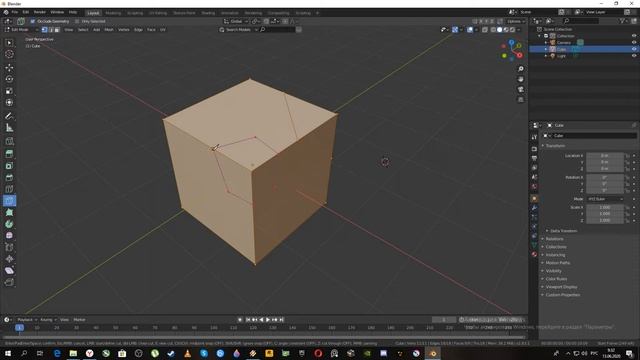The height and width of the screenshot is (360, 640).
Task: Open the Playback menu in timeline
Action: point(27,320)
